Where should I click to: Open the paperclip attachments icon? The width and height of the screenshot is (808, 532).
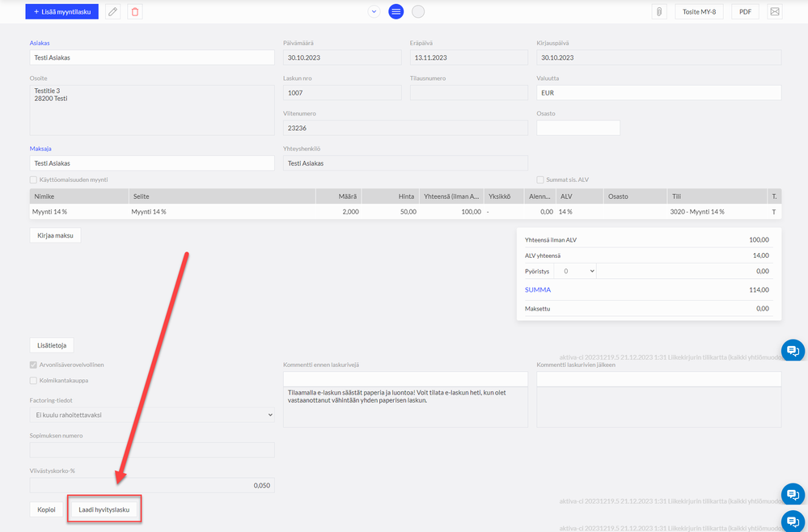point(659,11)
